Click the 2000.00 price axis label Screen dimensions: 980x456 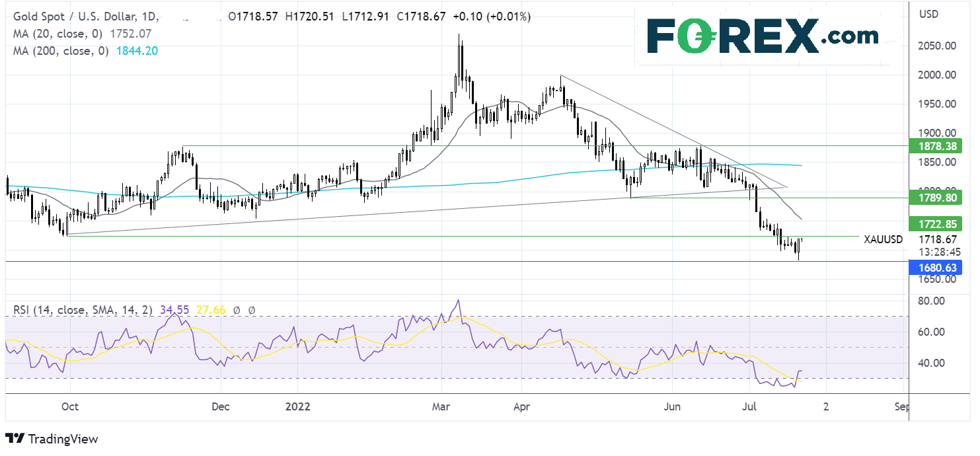[x=938, y=75]
